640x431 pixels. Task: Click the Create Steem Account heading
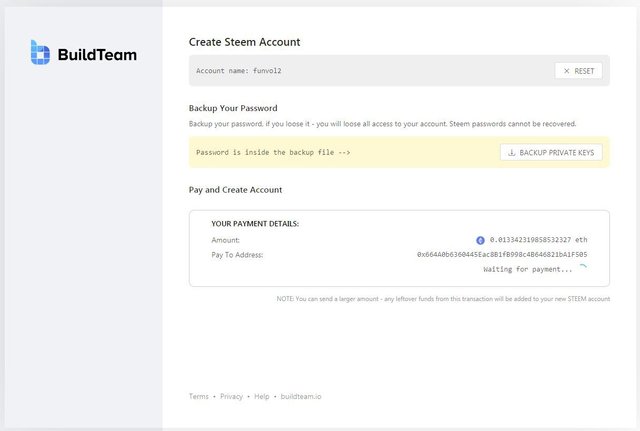click(244, 42)
